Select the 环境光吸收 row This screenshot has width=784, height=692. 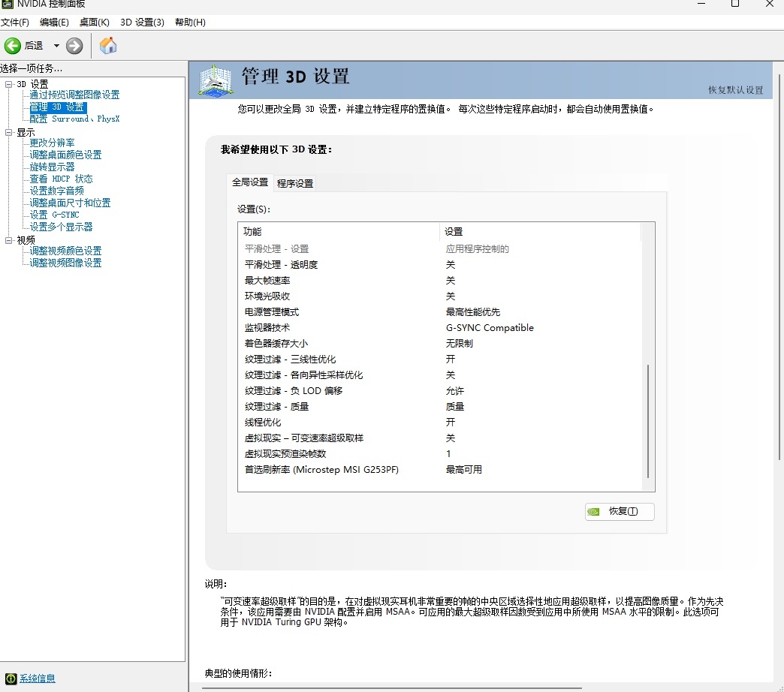440,296
